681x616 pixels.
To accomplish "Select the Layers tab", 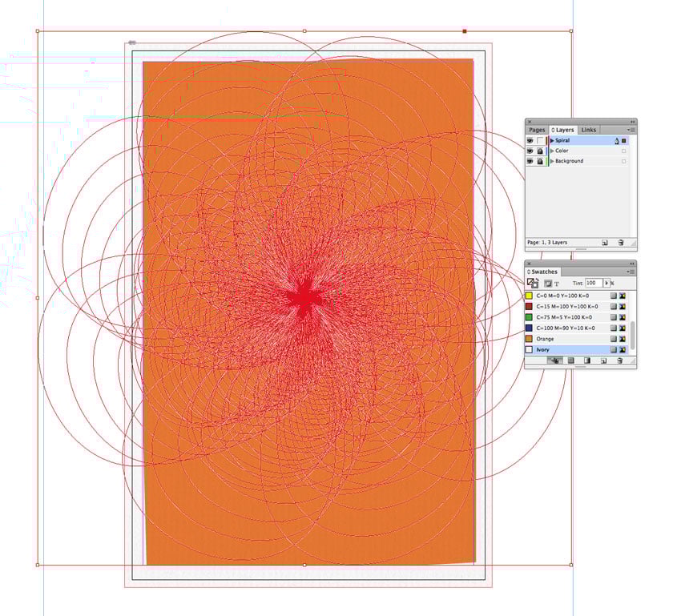I will pos(563,130).
